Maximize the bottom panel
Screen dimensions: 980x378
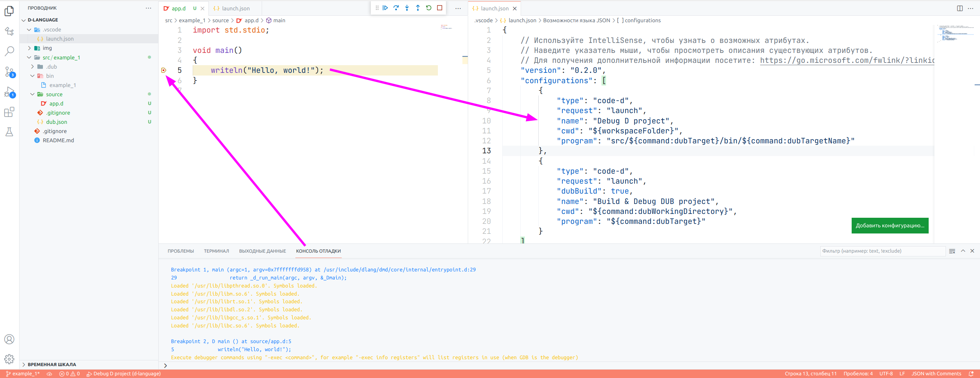(x=963, y=251)
